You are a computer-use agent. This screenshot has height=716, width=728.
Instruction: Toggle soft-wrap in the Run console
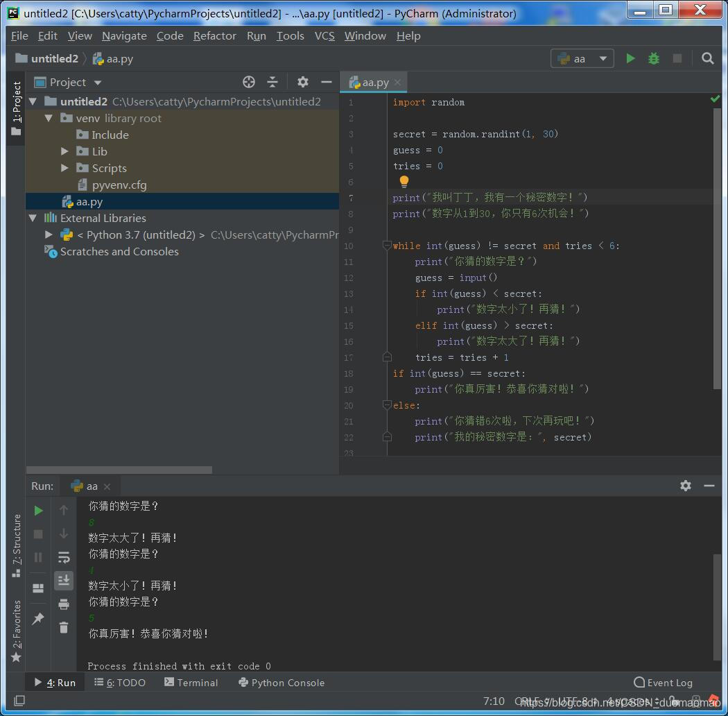point(64,557)
